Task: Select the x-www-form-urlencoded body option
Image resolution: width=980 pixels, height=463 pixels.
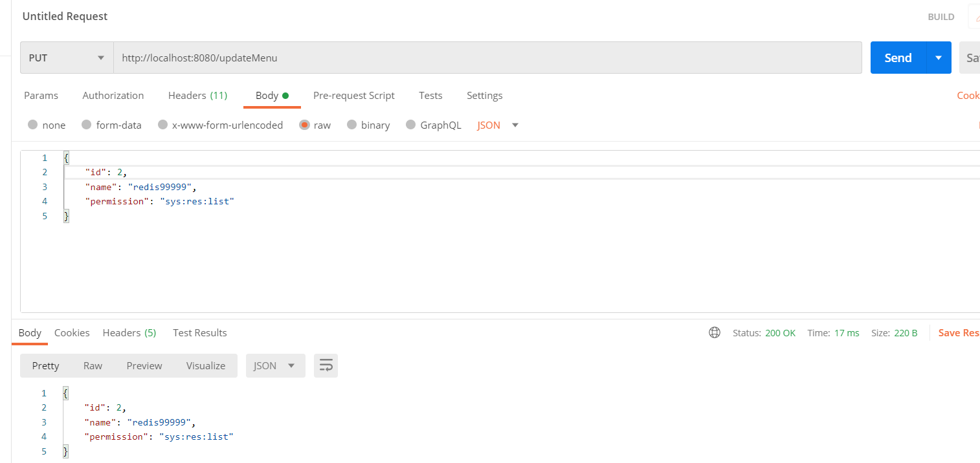Action: point(221,125)
